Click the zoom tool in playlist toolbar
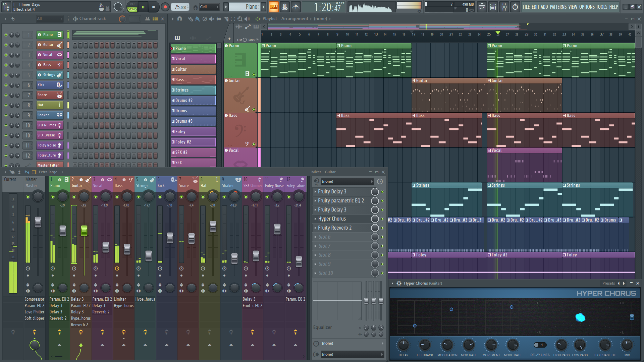The image size is (644, 362). (240, 19)
